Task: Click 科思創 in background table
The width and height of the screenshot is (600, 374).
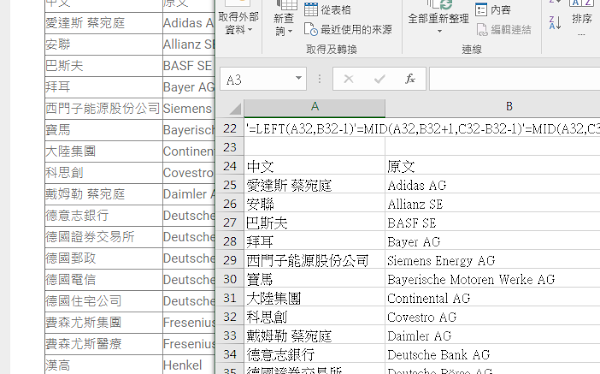Action: point(64,173)
